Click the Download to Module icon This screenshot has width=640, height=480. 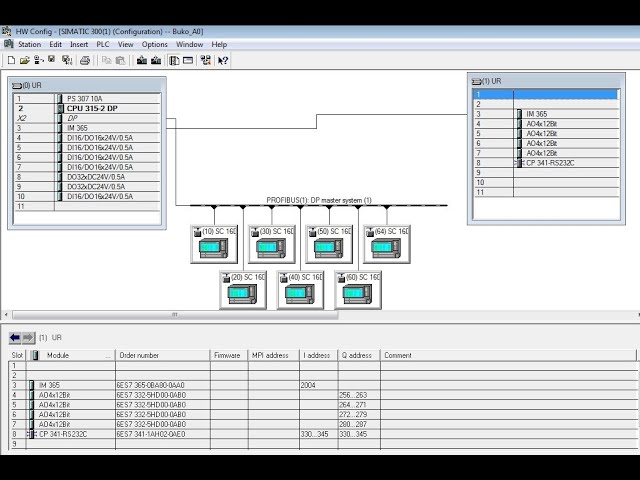[142, 60]
